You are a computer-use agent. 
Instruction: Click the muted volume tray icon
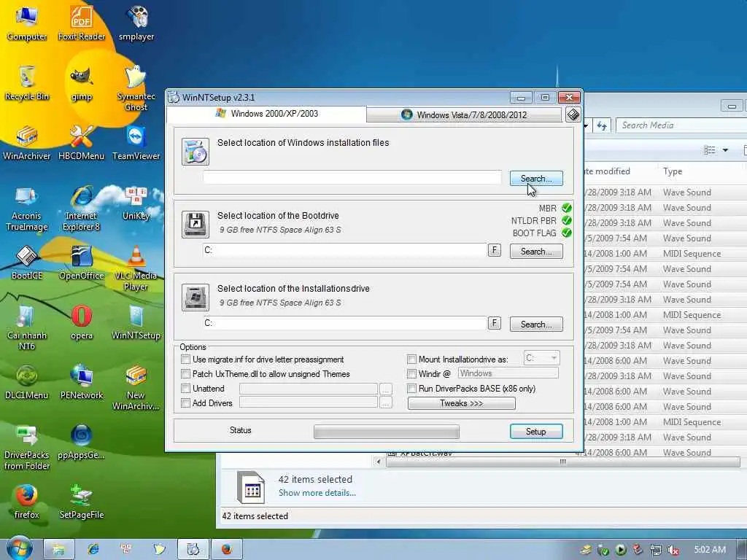[673, 550]
